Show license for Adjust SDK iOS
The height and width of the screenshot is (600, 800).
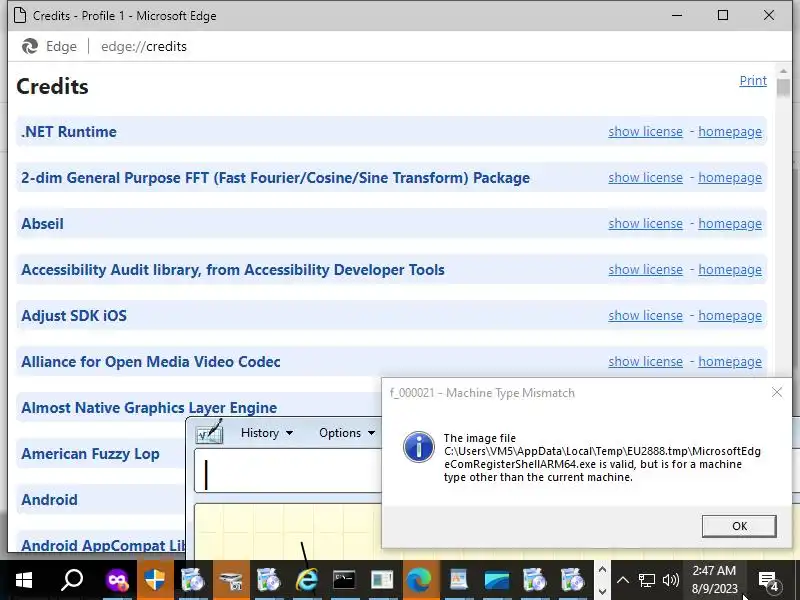click(645, 315)
